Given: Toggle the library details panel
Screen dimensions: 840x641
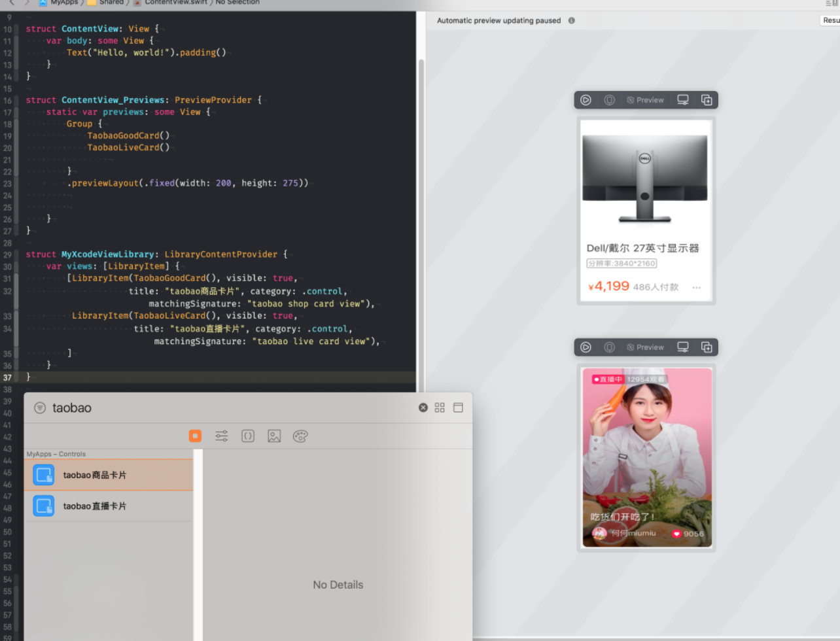Looking at the screenshot, I should [458, 407].
